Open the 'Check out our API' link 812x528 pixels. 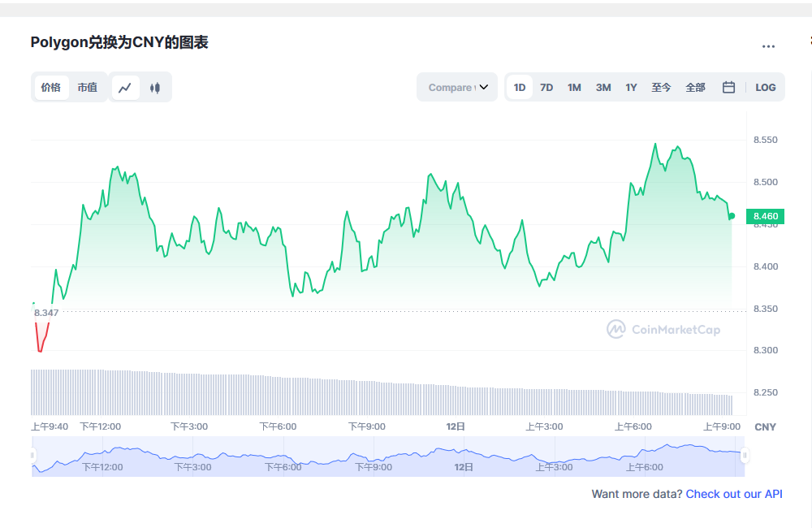(734, 494)
